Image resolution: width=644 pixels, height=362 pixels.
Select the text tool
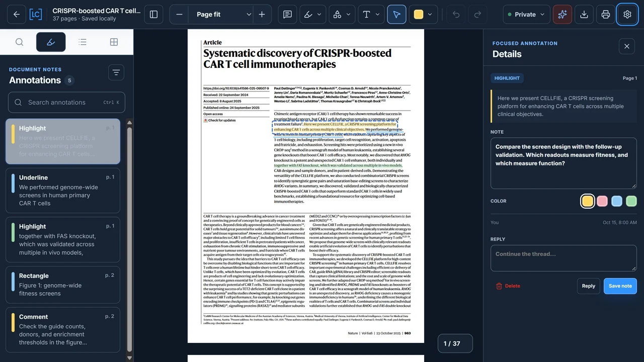tap(367, 15)
